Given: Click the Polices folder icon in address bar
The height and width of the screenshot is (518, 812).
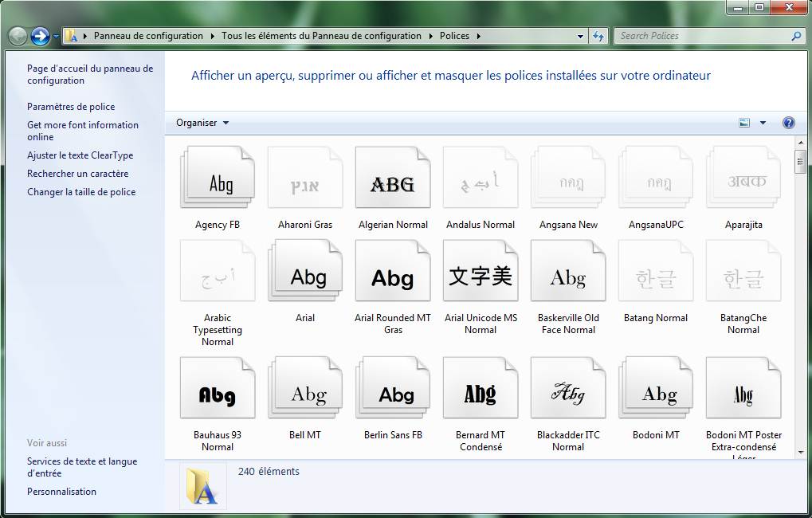Looking at the screenshot, I should [x=72, y=36].
